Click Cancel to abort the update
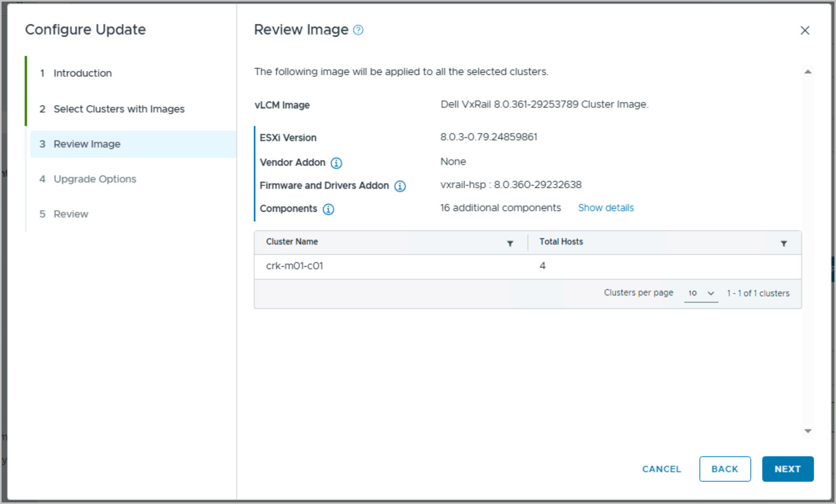Viewport: 836px width, 504px height. coord(661,469)
